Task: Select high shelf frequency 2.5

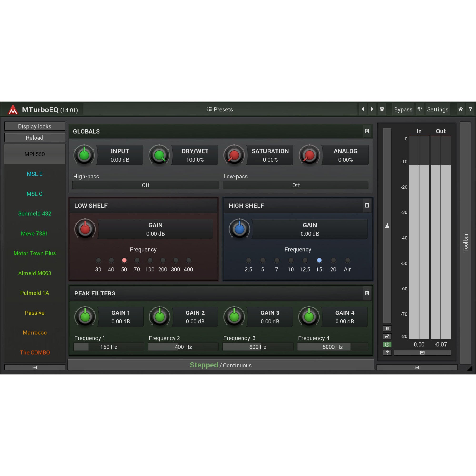Action: [248, 260]
